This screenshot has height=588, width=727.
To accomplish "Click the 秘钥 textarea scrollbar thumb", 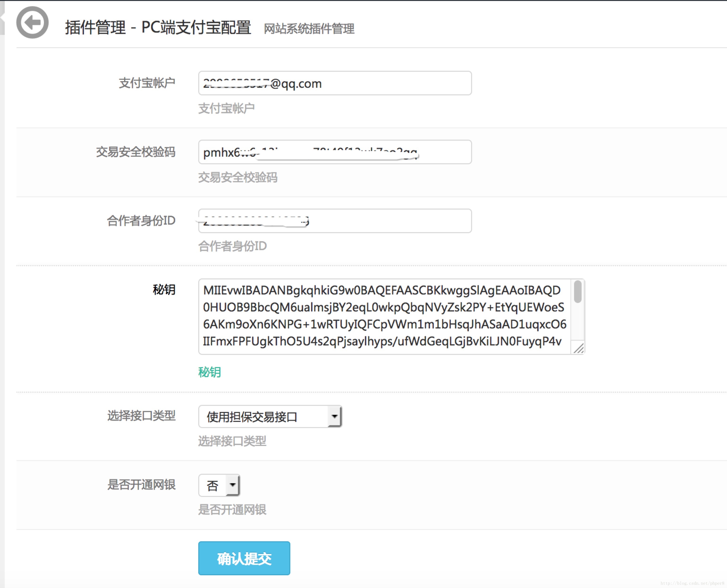I will pyautogui.click(x=578, y=291).
